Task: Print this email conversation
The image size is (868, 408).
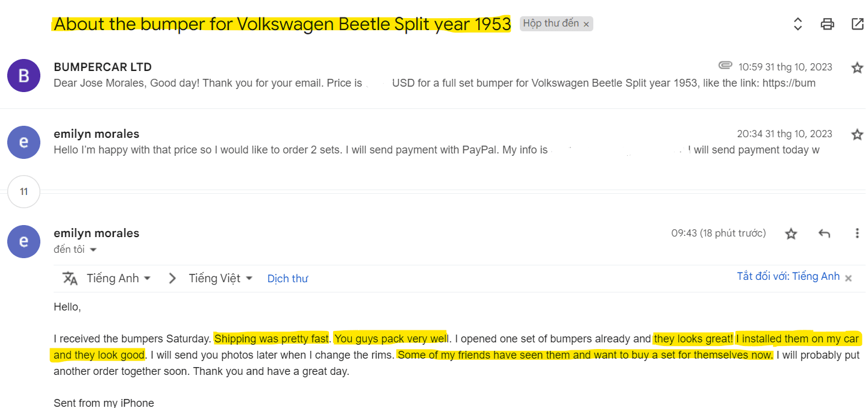Action: (x=827, y=24)
